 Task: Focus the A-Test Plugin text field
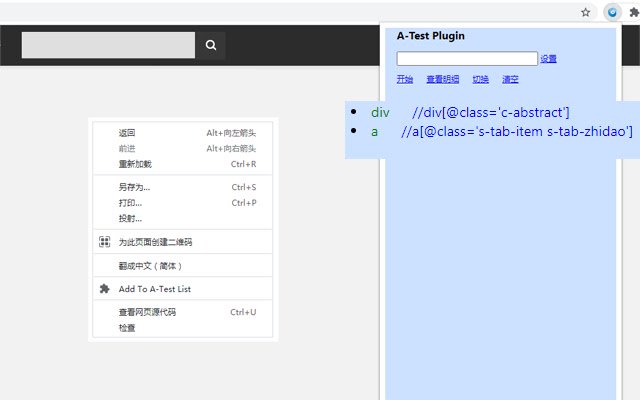point(467,58)
